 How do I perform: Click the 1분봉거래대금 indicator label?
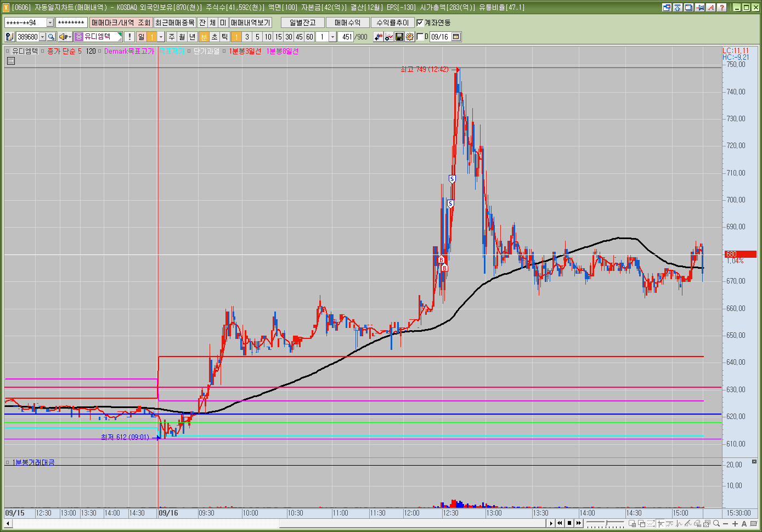33,462
